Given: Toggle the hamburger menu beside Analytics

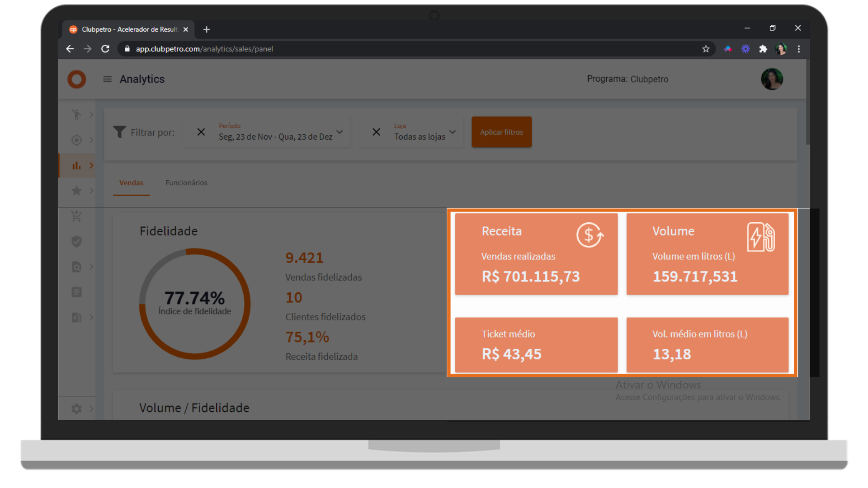Looking at the screenshot, I should tap(107, 79).
